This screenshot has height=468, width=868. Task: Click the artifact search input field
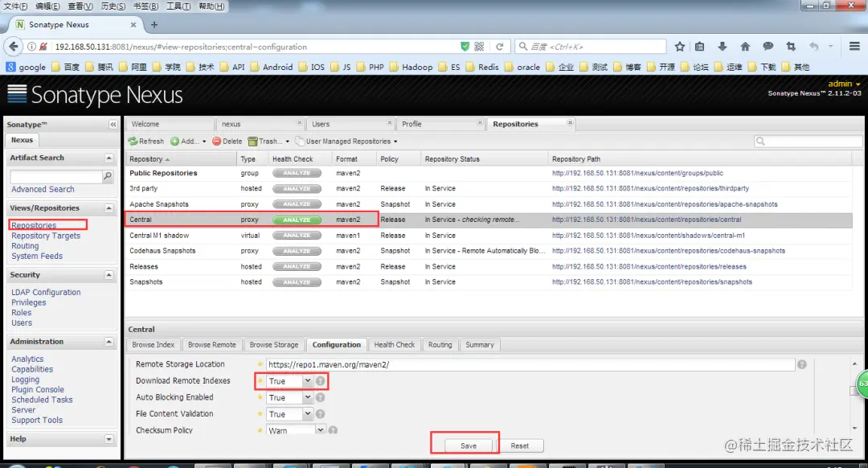click(x=56, y=176)
